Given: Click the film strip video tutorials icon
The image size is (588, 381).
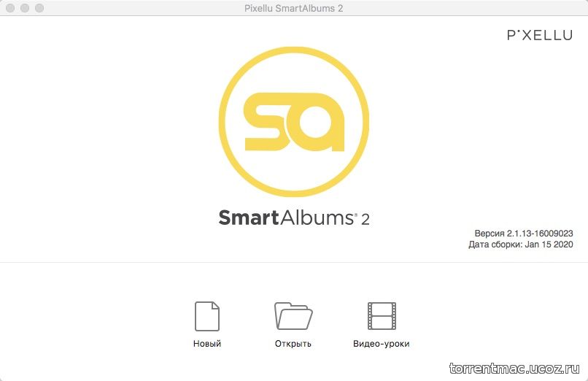Looking at the screenshot, I should click(382, 316).
